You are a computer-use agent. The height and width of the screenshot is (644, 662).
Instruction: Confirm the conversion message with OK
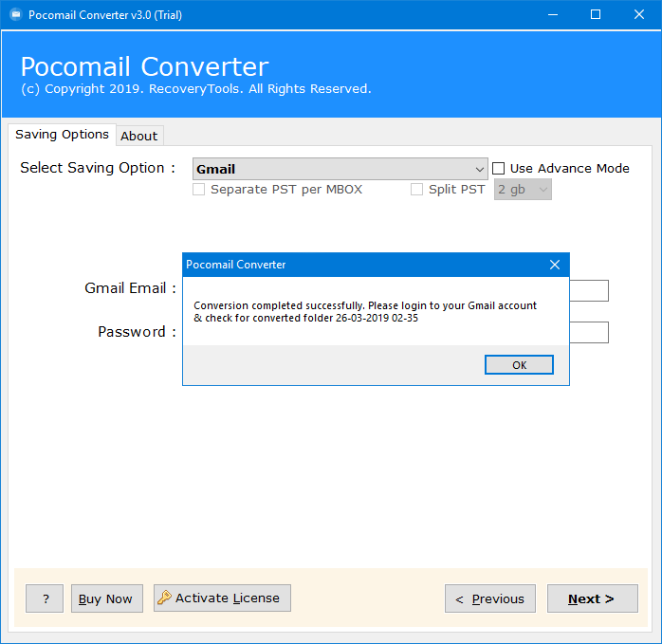[x=519, y=365]
